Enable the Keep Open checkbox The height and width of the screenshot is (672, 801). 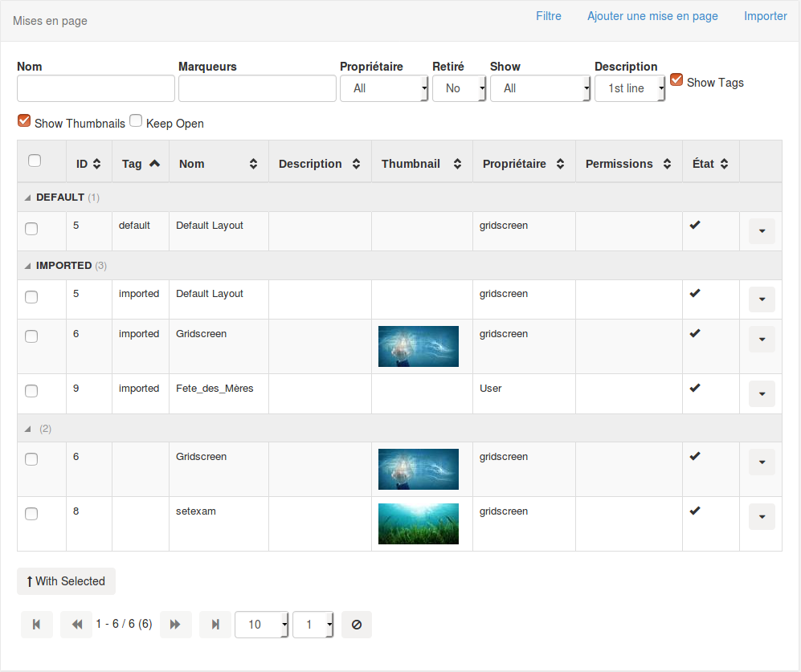[x=136, y=121]
